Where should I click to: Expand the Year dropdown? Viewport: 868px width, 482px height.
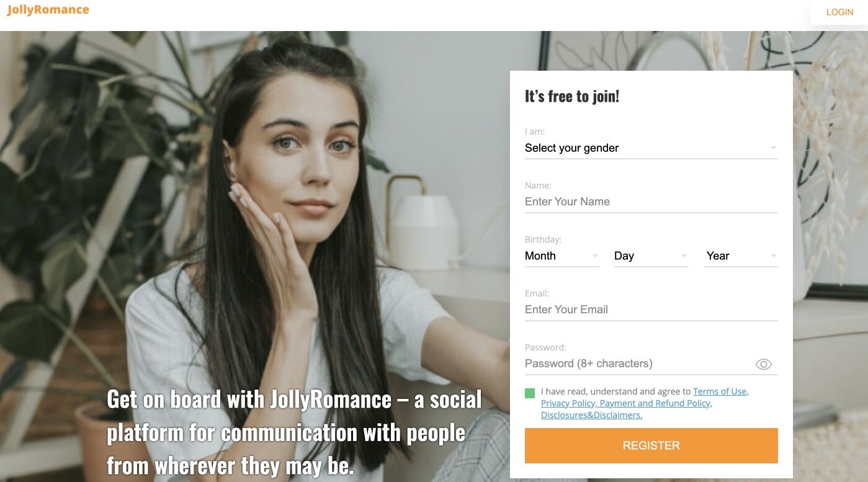(741, 256)
